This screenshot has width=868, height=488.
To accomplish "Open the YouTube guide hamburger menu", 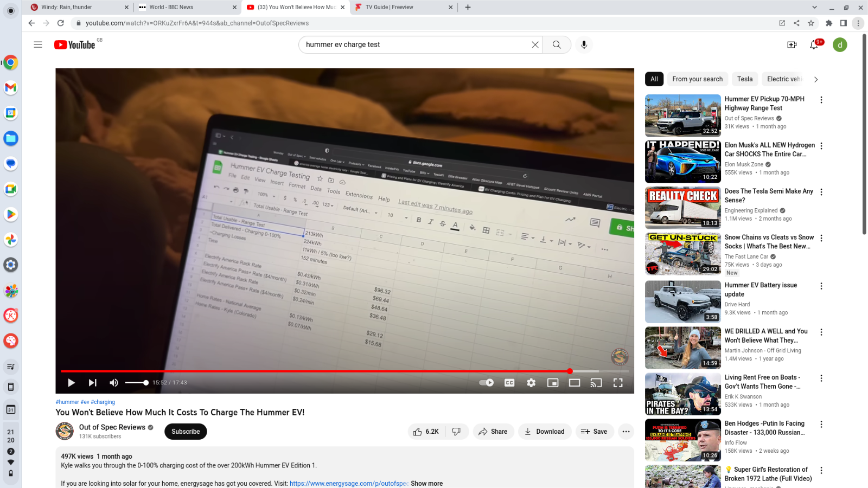I will (x=38, y=44).
